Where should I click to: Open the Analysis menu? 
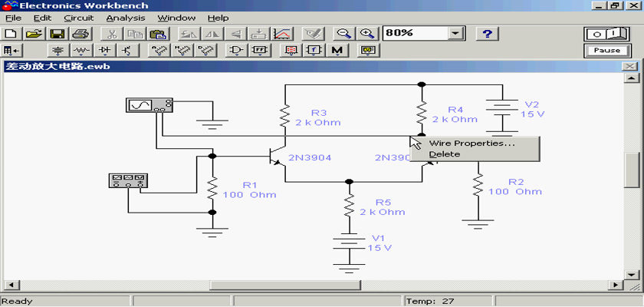coord(126,18)
